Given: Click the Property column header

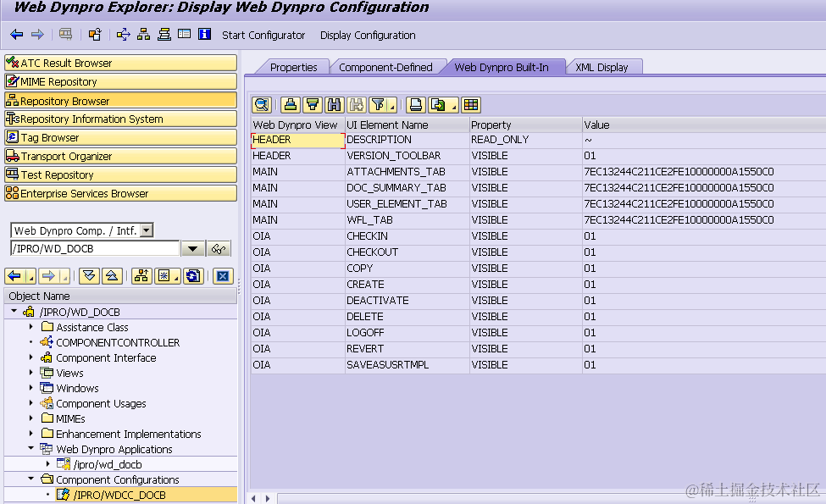Looking at the screenshot, I should [x=526, y=125].
